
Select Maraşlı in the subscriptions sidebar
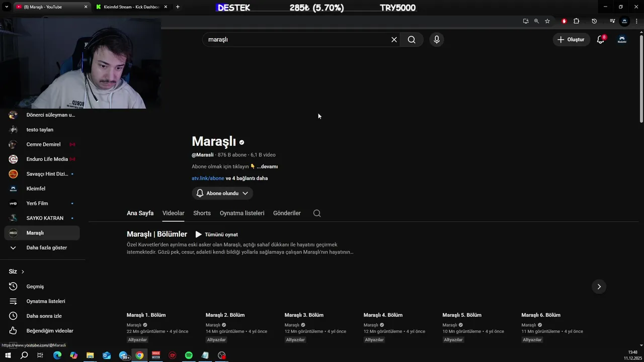click(42, 233)
